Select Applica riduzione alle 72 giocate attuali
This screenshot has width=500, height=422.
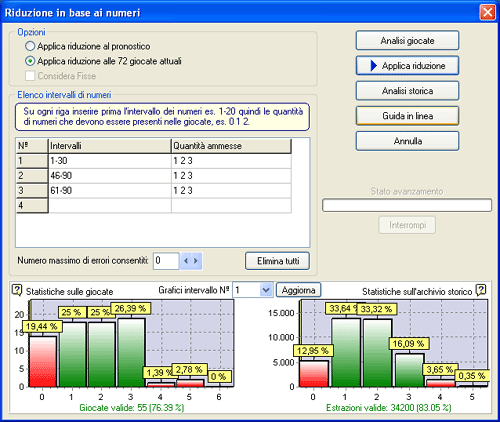tap(30, 61)
